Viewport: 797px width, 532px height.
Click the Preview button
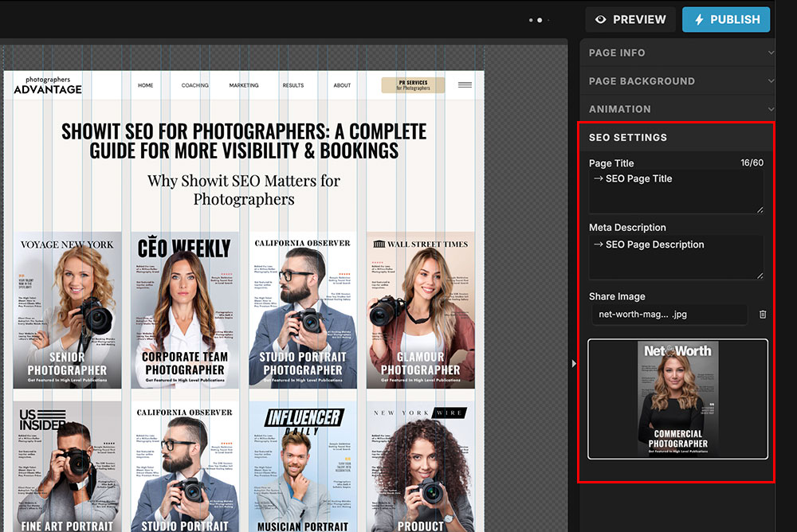click(630, 19)
